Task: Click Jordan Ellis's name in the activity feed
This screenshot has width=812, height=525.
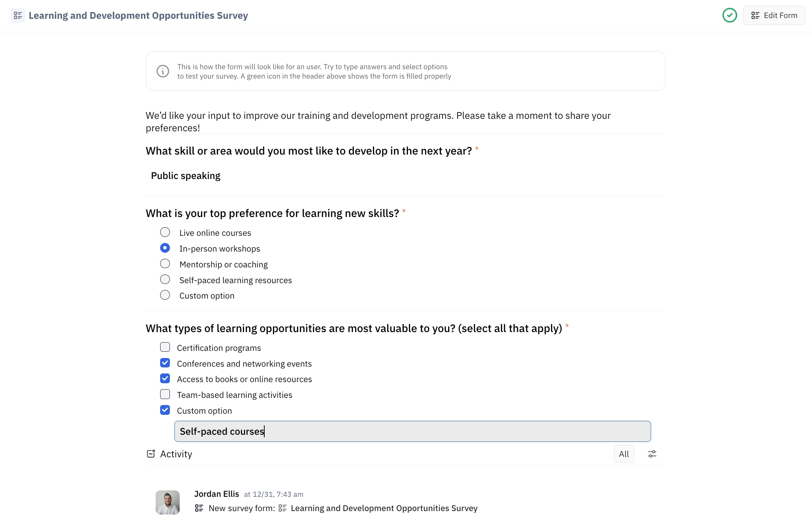Action: coord(217,494)
